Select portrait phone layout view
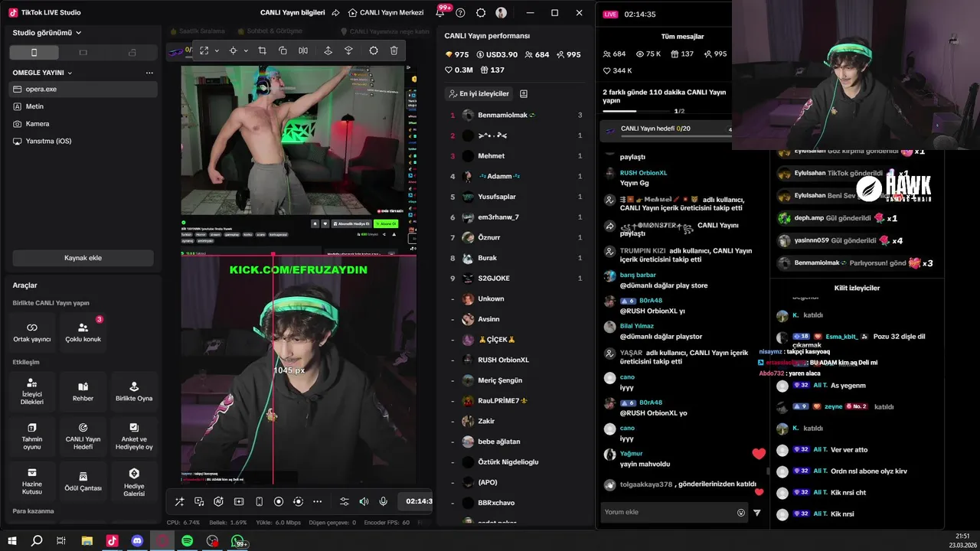The image size is (980, 551). tap(34, 52)
